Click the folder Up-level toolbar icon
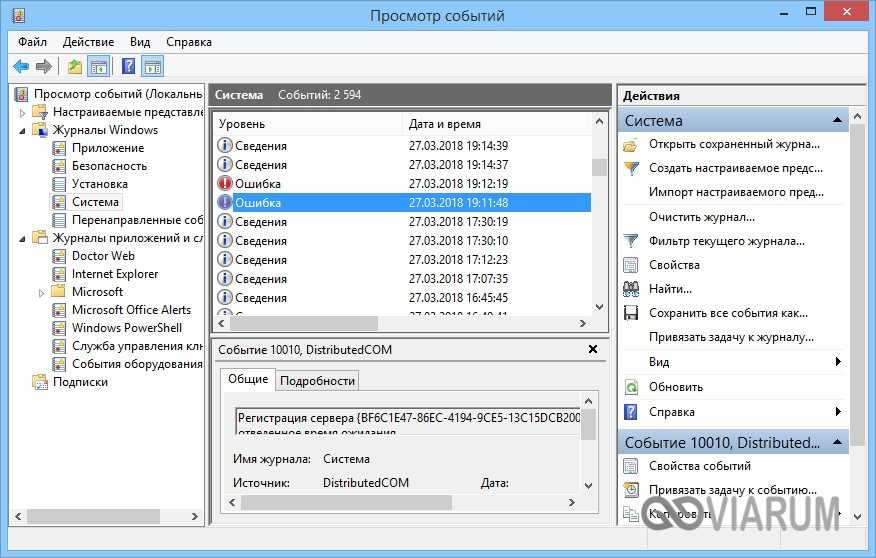 coord(75,66)
